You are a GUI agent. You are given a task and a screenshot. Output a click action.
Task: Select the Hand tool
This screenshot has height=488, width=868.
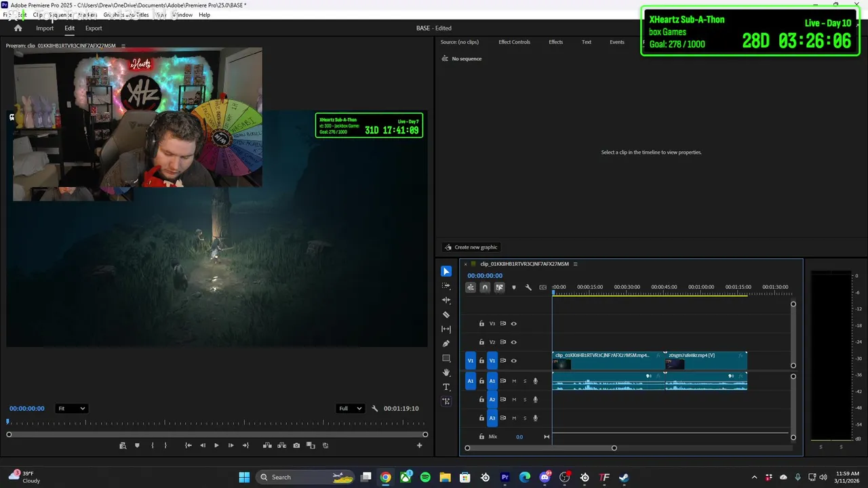click(446, 373)
